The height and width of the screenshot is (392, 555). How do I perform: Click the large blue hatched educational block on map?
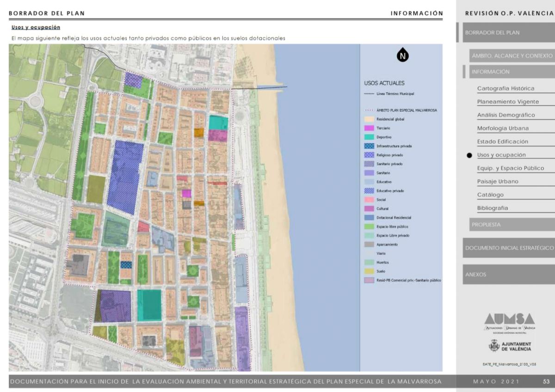124,177
